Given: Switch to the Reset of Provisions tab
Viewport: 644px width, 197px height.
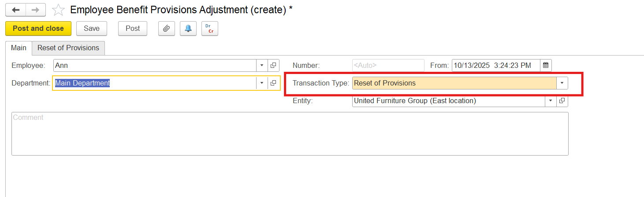Looking at the screenshot, I should coord(68,48).
